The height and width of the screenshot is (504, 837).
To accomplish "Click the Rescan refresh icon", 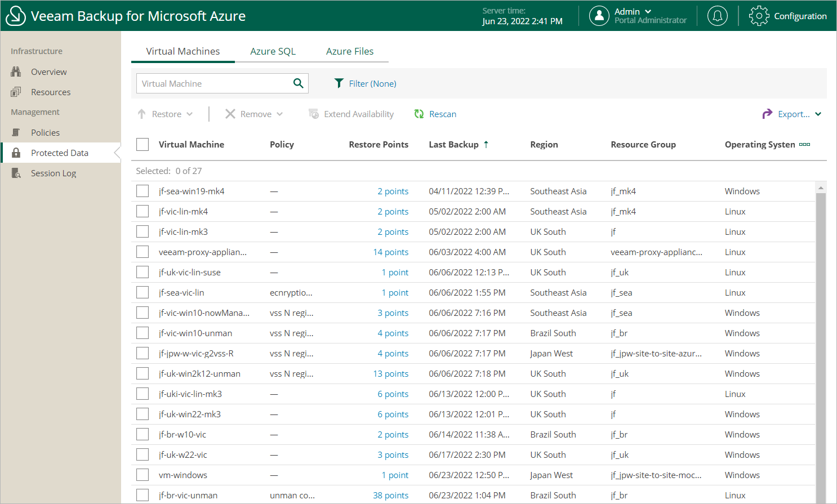I will pos(419,114).
